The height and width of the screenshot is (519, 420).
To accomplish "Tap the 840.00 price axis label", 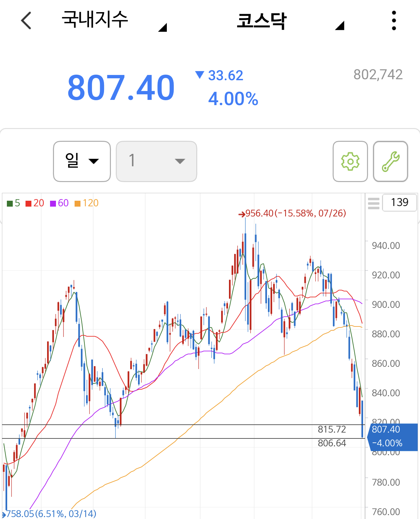I will point(386,393).
